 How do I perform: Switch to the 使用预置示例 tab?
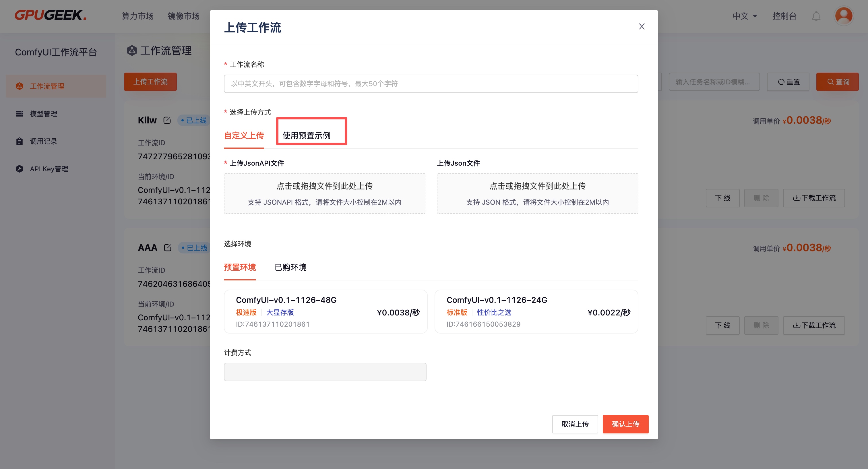click(306, 135)
